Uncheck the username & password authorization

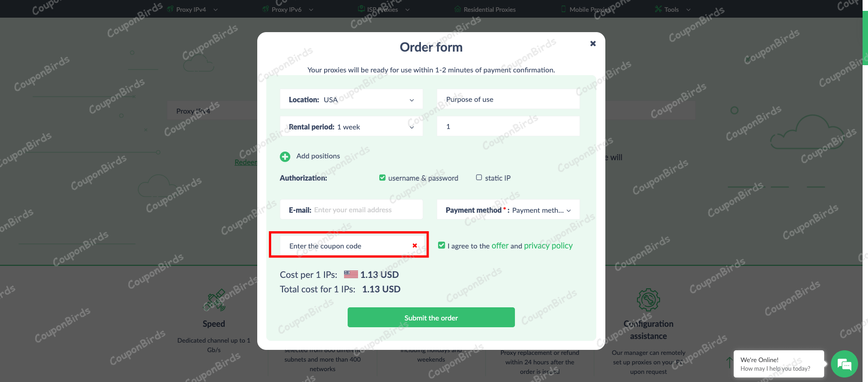pyautogui.click(x=382, y=177)
